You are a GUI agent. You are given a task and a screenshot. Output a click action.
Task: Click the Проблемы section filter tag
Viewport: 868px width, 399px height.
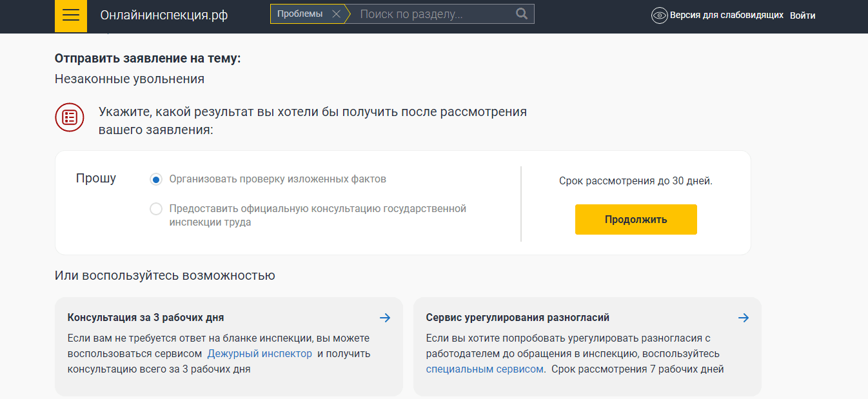click(x=300, y=14)
